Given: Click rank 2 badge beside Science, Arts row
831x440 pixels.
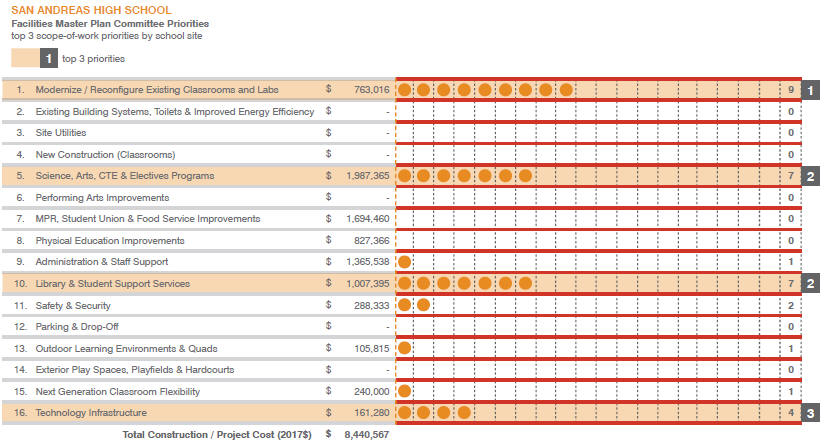Looking at the screenshot, I should click(811, 176).
